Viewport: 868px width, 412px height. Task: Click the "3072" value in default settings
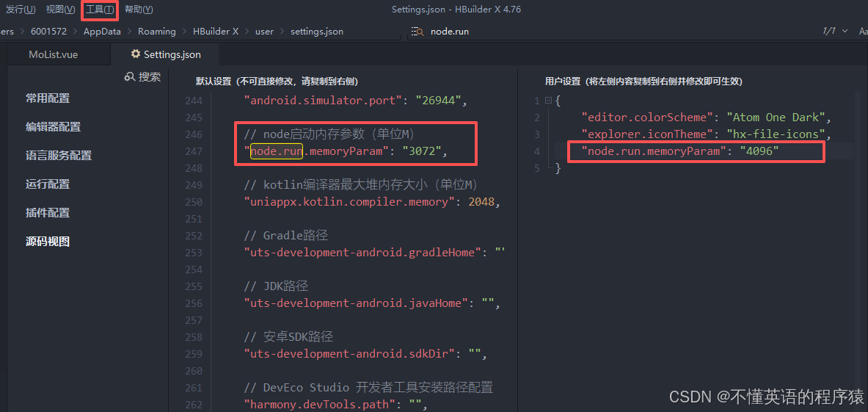click(x=422, y=151)
